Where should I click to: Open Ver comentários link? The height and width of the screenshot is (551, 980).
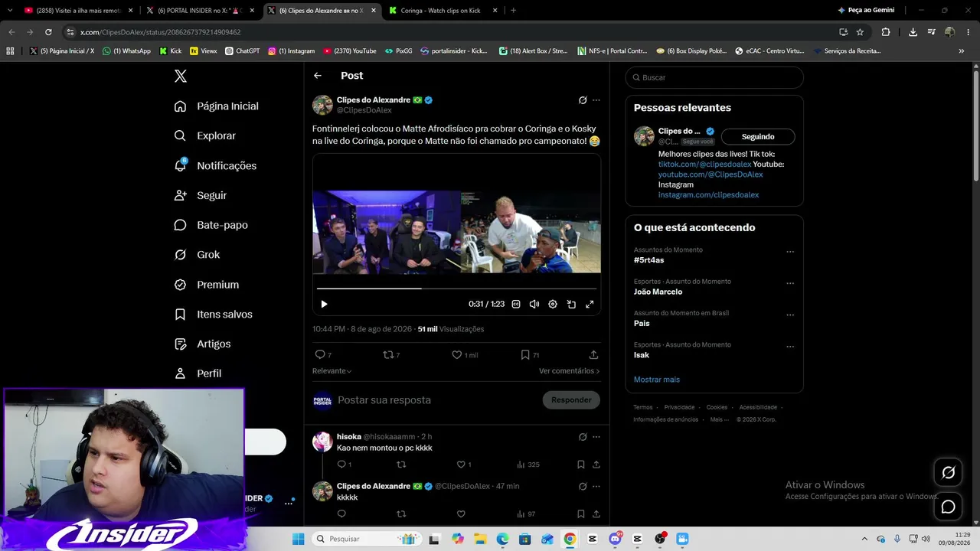pyautogui.click(x=570, y=371)
